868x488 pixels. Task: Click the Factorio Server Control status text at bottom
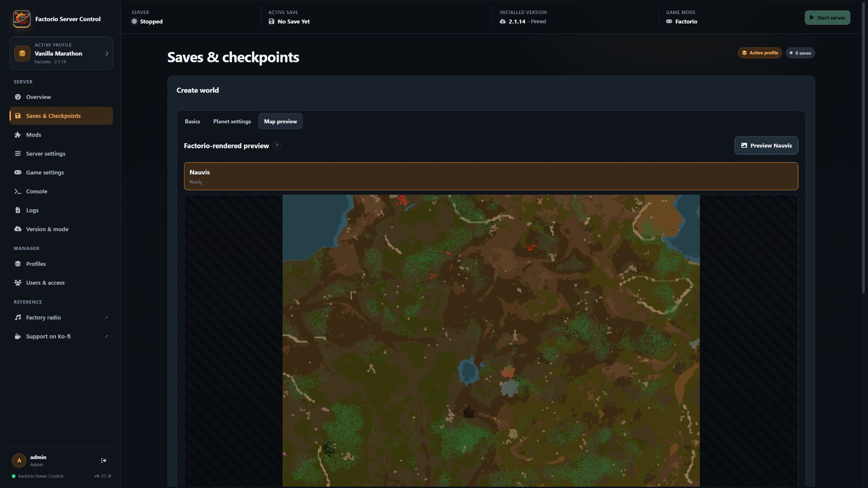[41, 476]
